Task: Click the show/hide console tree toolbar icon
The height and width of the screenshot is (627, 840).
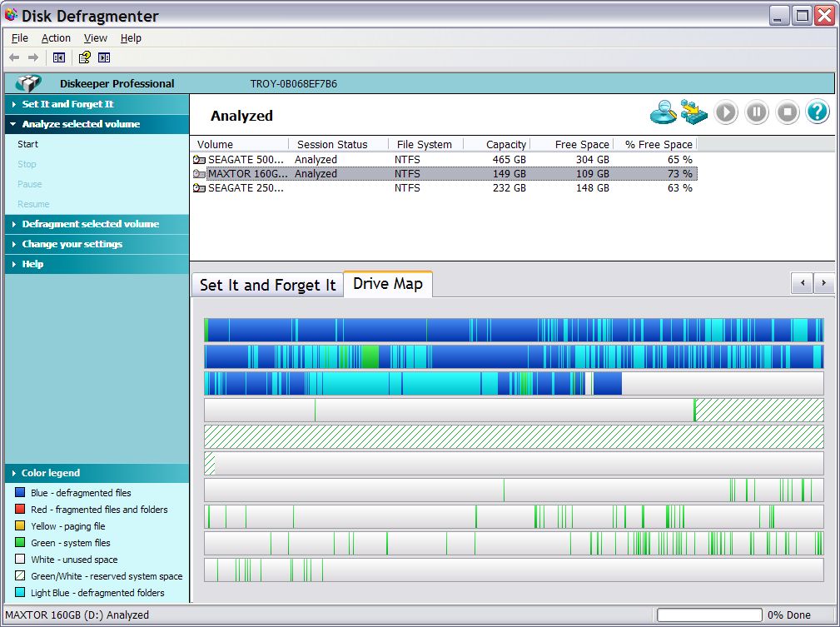Action: click(x=59, y=57)
